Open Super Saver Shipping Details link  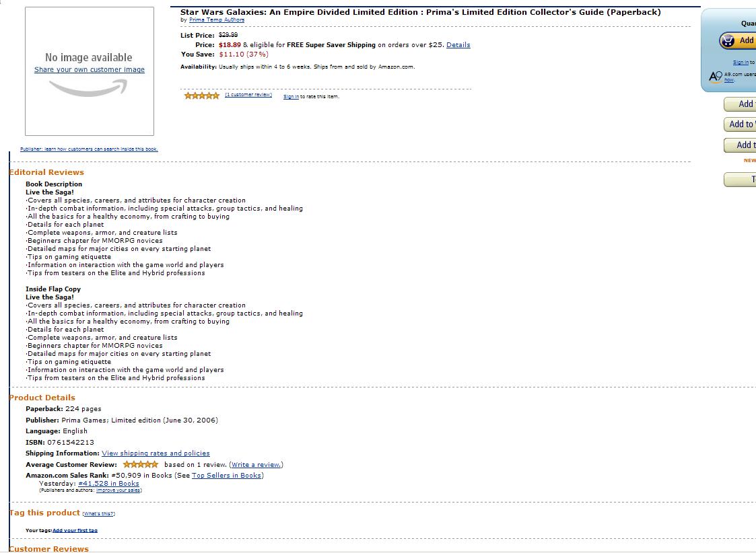458,45
